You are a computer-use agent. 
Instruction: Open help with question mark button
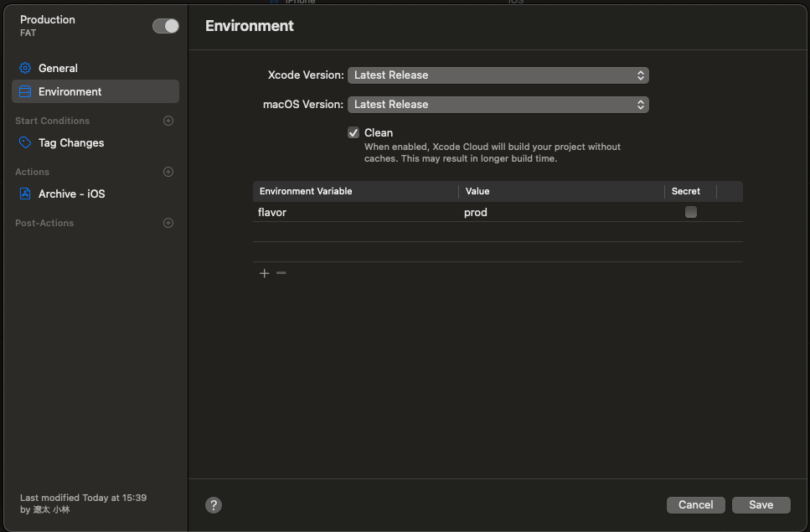click(x=214, y=505)
